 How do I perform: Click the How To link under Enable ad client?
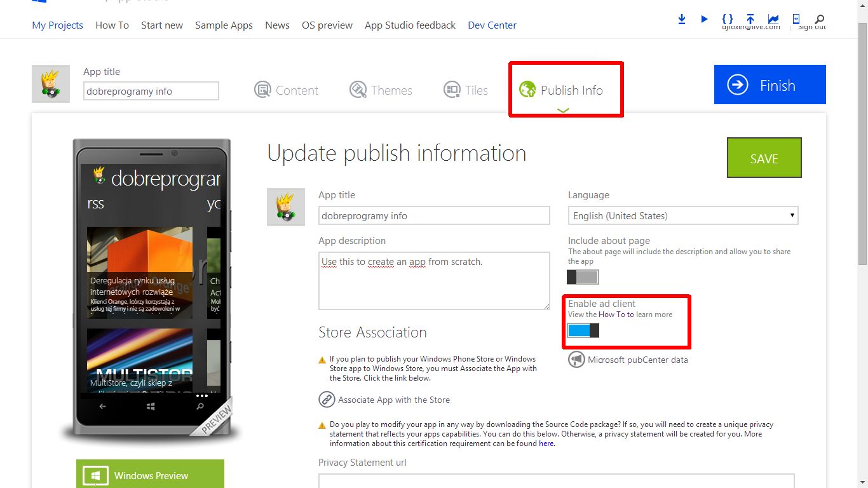(616, 315)
